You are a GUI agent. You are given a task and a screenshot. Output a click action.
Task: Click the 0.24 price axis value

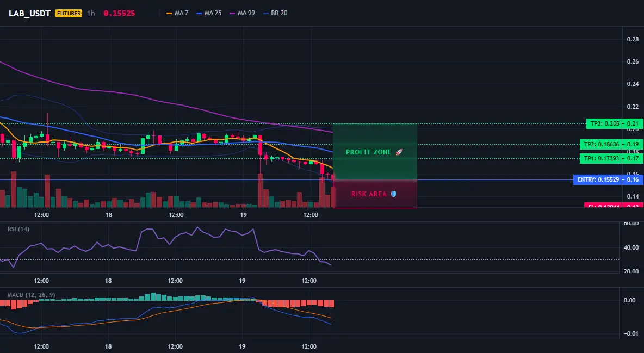point(633,84)
